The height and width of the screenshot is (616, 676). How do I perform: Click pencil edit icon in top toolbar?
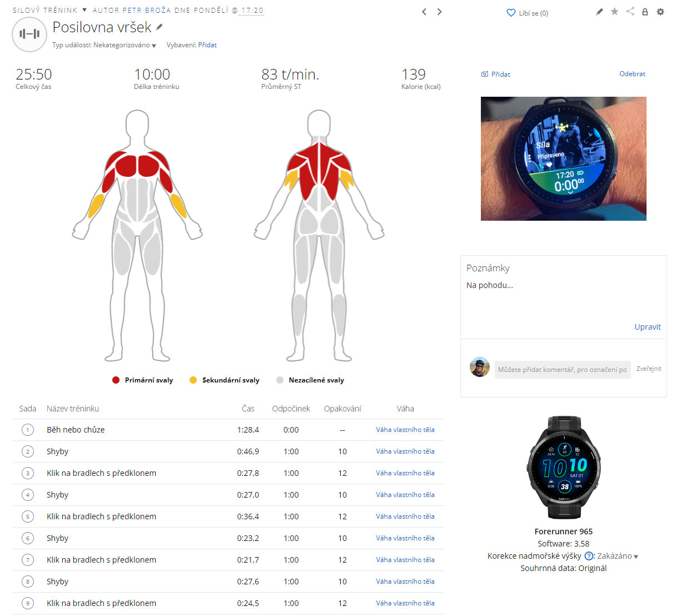(x=599, y=12)
